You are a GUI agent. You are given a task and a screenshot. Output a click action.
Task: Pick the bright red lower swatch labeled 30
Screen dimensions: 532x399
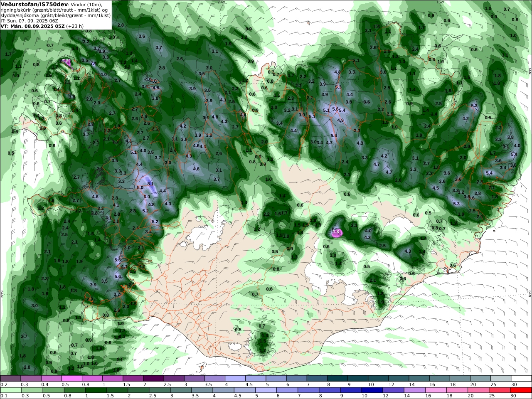point(521,390)
